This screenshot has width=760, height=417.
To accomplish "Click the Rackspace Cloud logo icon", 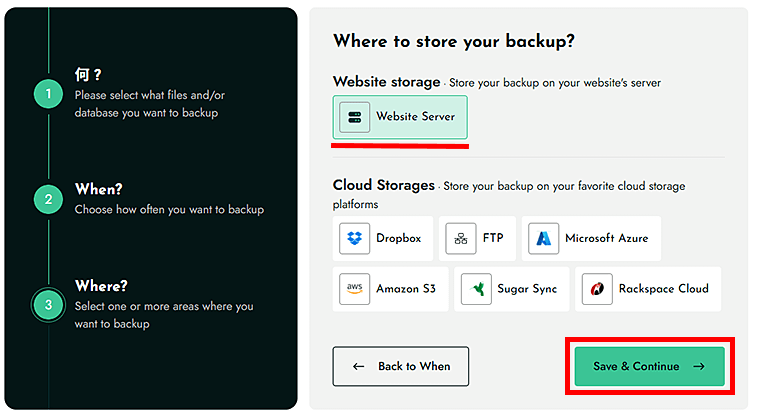I will [x=597, y=289].
